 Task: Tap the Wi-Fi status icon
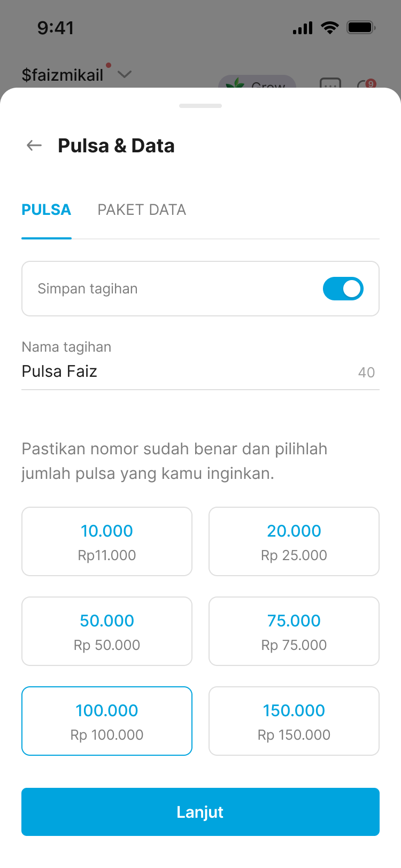pyautogui.click(x=330, y=28)
